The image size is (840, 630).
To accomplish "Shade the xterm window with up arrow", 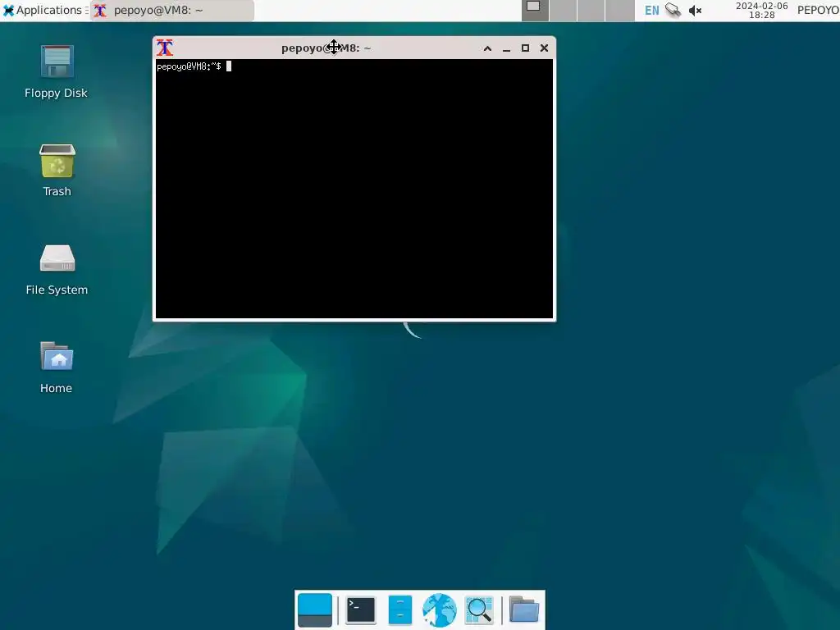I will click(487, 48).
